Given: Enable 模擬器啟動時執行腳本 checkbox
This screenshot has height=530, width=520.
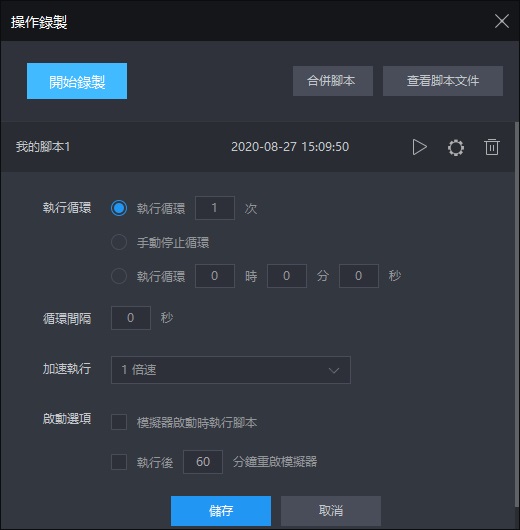Looking at the screenshot, I should coord(119,422).
